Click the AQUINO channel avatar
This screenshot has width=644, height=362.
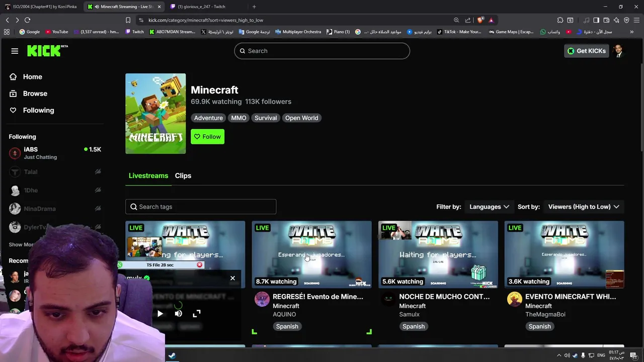point(262,299)
